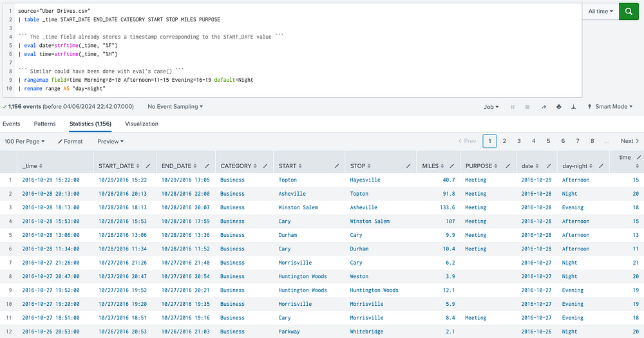Image resolution: width=644 pixels, height=338 pixels.
Task: Click the MILES value 107
Action: [x=451, y=221]
